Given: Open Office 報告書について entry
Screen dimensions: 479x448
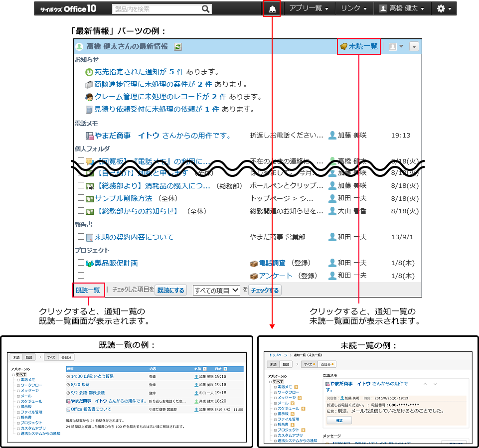Looking at the screenshot, I should point(91,409).
